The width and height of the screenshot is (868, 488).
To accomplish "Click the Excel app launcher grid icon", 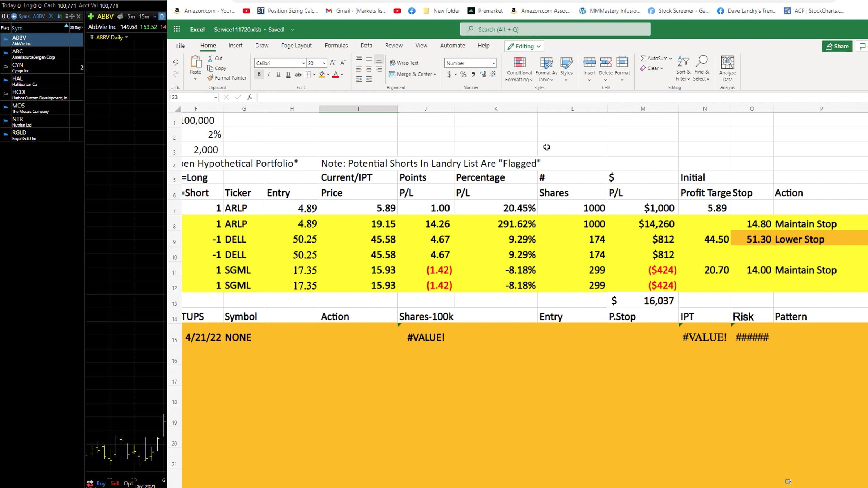I will click(x=176, y=29).
